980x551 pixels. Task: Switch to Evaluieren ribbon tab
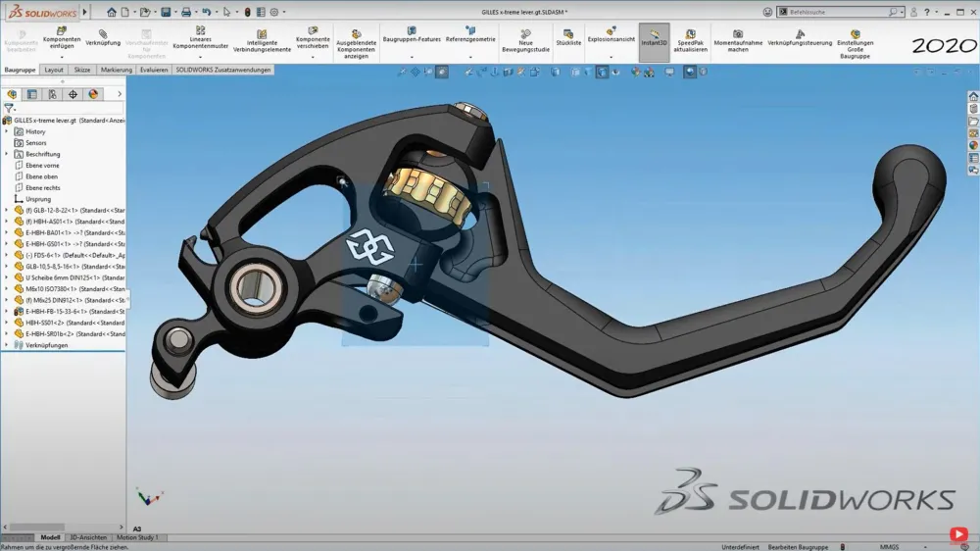pos(154,70)
